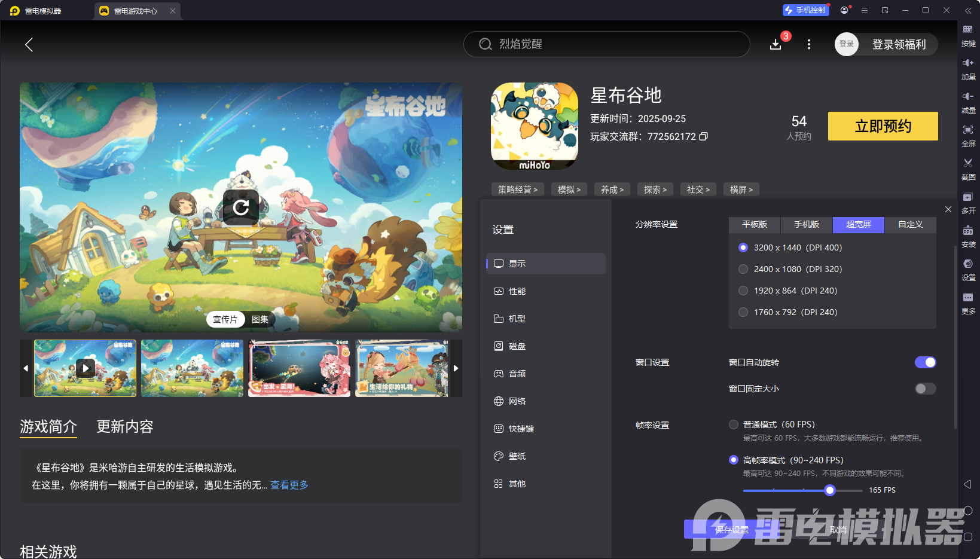
Task: Click the 立即预约 pre-register button
Action: [x=883, y=126]
